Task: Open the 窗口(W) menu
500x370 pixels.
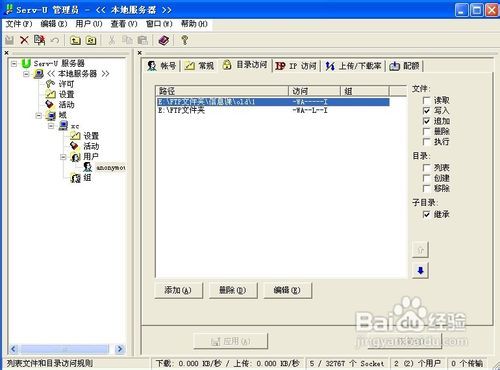Action: point(159,24)
